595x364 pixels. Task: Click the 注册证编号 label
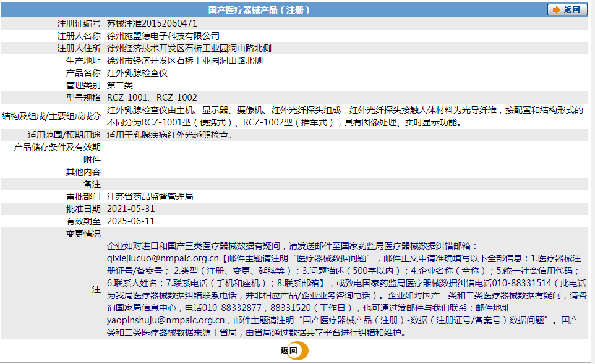(79, 23)
